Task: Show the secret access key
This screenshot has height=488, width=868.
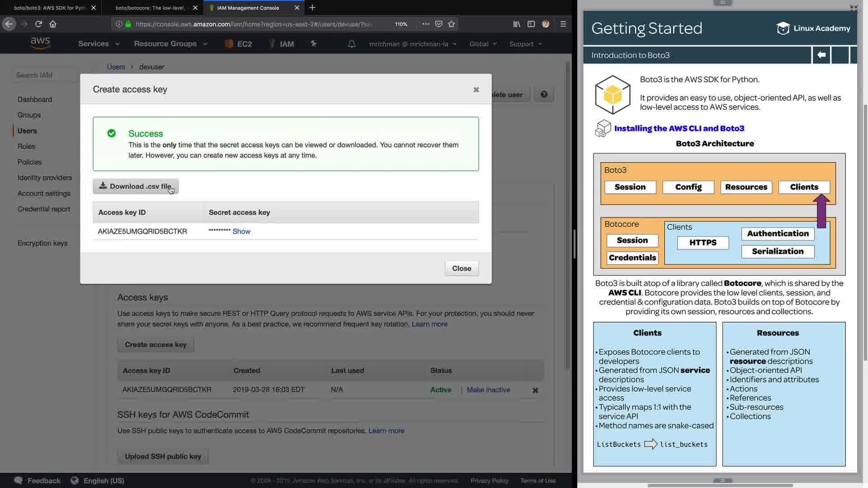Action: (x=241, y=231)
